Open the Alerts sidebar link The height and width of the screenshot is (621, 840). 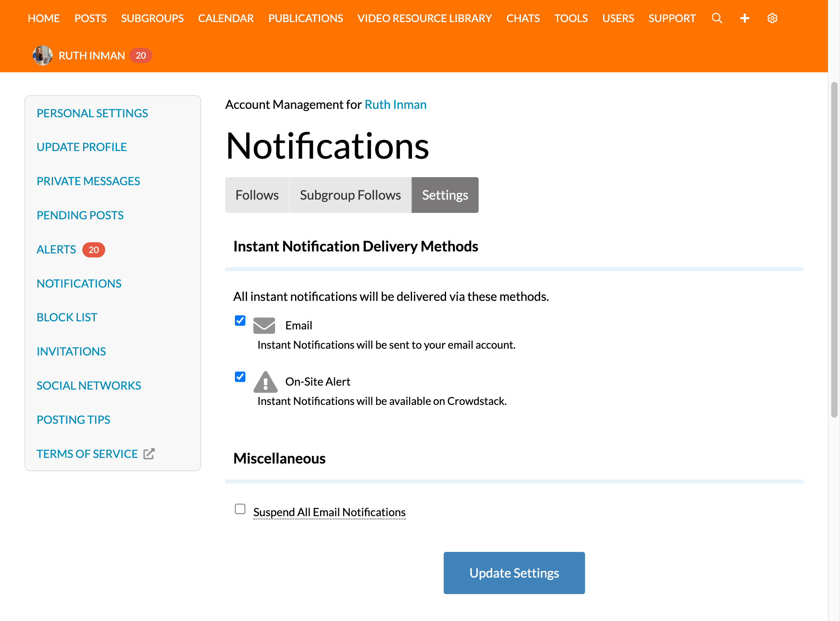[56, 249]
